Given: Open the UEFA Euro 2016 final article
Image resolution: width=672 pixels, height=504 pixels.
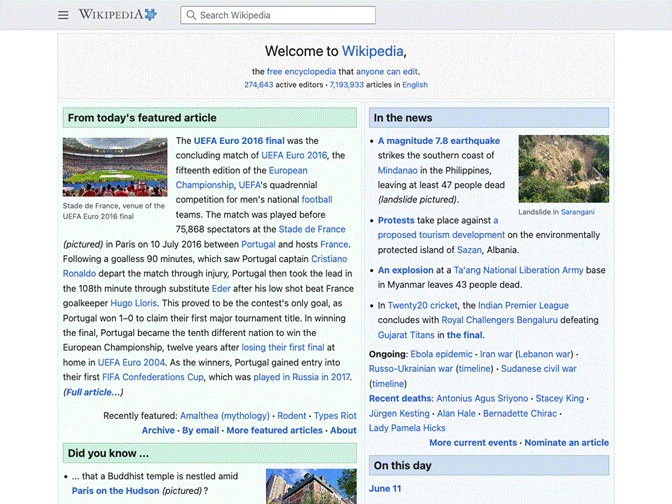Looking at the screenshot, I should click(x=239, y=141).
